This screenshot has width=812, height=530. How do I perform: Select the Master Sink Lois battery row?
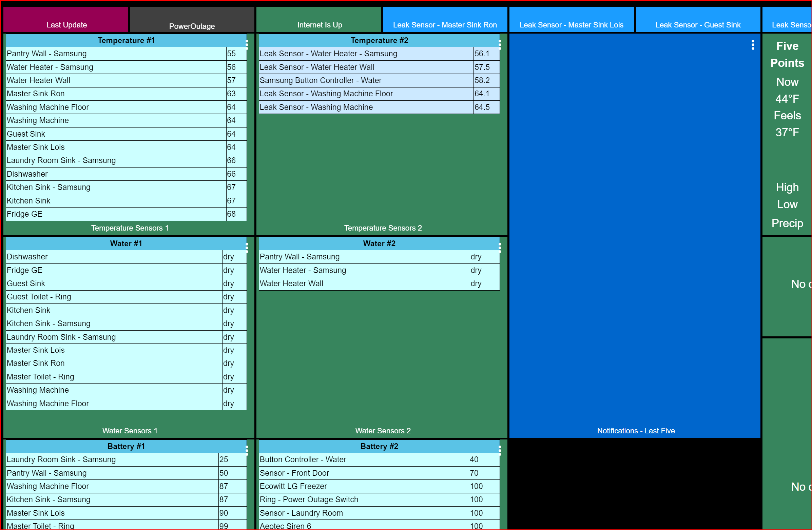[112, 513]
